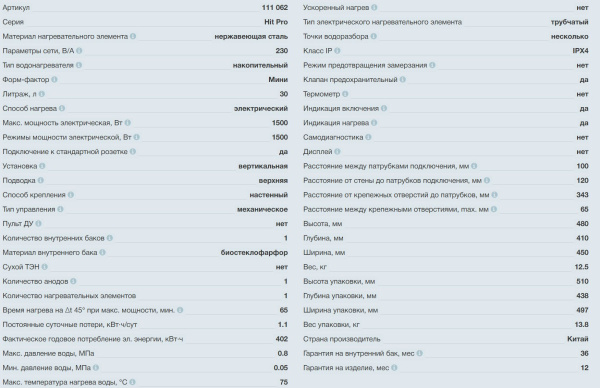Open info tooltip for Клапан предохранительный
Screen dimensions: 600x388
click(403, 79)
